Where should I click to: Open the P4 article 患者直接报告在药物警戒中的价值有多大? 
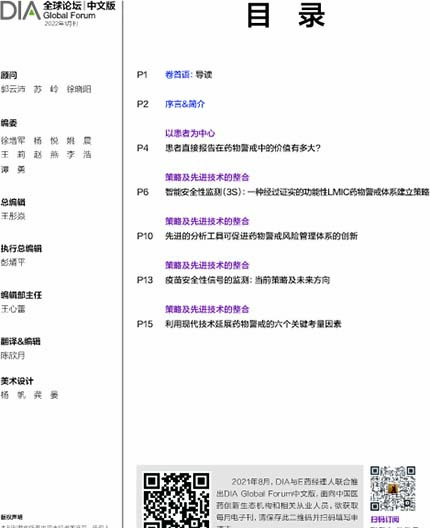pos(243,148)
